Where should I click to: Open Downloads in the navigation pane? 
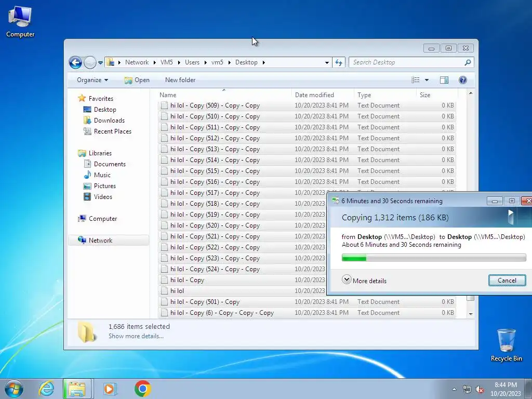point(109,121)
